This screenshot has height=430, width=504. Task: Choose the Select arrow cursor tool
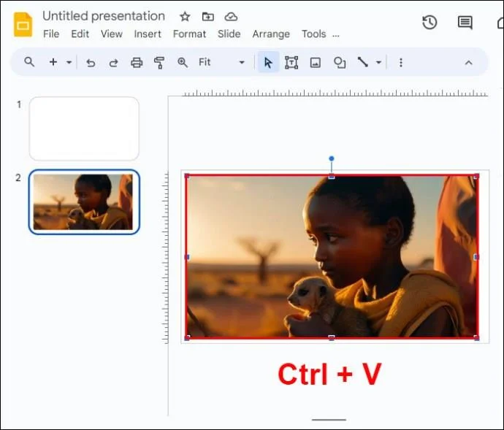pyautogui.click(x=268, y=62)
